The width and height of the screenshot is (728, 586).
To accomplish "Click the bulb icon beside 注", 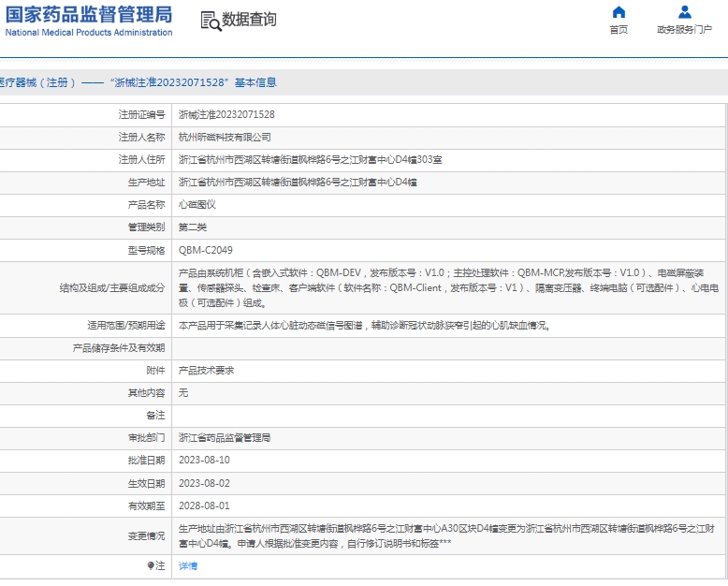I will click(151, 565).
